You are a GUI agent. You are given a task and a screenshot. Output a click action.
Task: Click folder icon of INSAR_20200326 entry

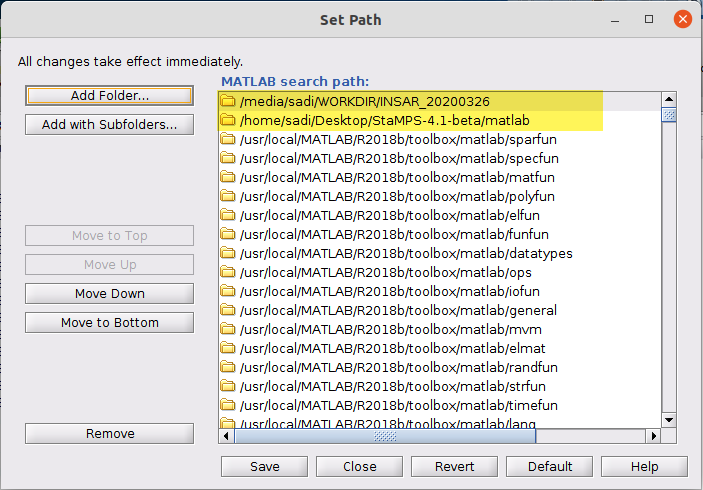pos(228,101)
